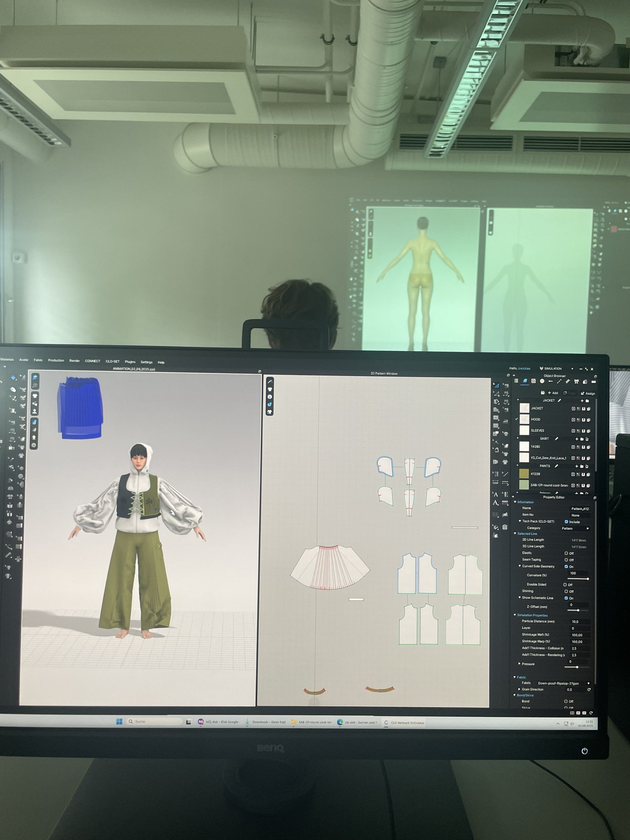Image resolution: width=630 pixels, height=840 pixels.
Task: Open the Plugins menu
Action: coord(130,362)
